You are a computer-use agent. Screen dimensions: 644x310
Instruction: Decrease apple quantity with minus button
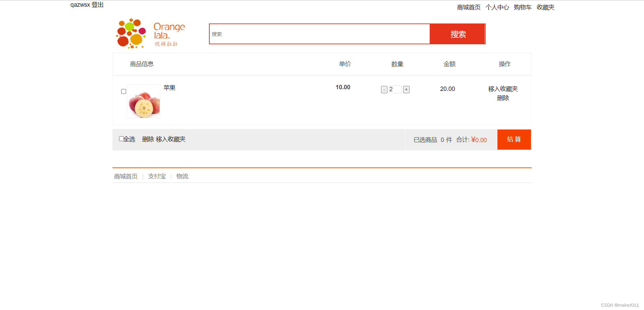pos(384,90)
